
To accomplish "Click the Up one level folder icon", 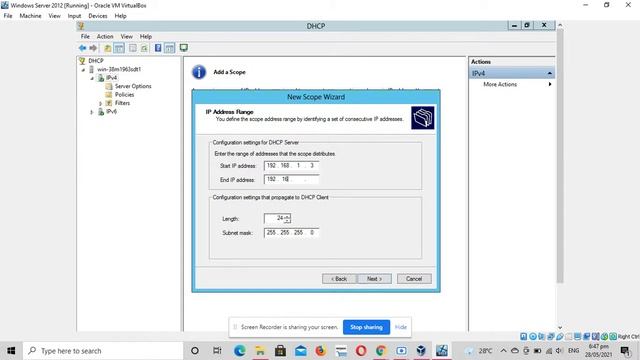I will pyautogui.click(x=107, y=48).
